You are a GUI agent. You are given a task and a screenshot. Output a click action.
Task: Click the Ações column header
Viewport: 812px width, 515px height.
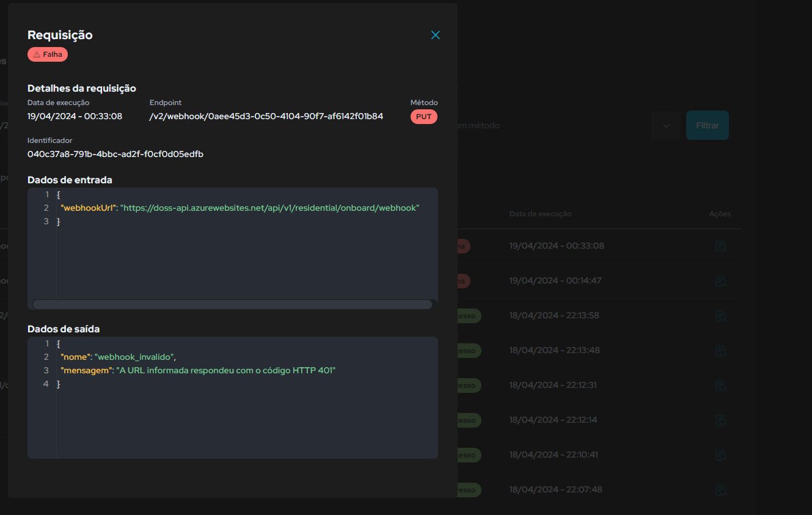pyautogui.click(x=720, y=214)
